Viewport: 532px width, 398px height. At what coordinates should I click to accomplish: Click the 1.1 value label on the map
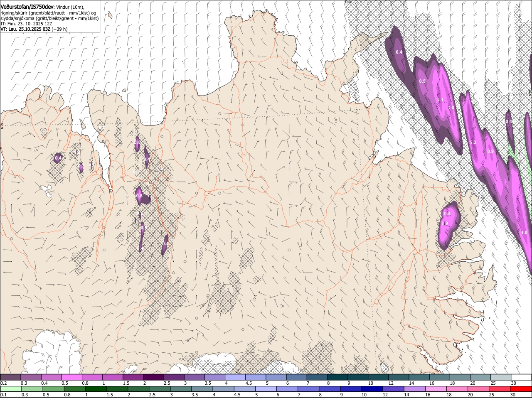(x=441, y=100)
